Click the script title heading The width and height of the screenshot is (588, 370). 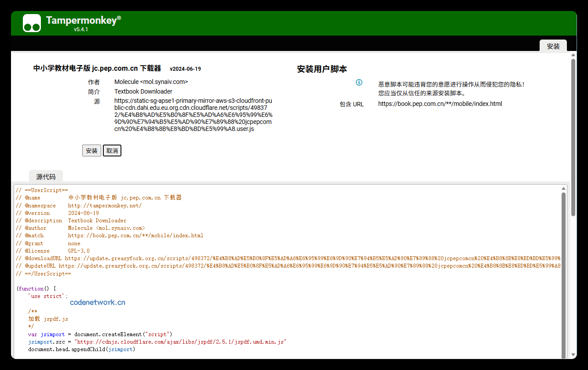click(97, 69)
